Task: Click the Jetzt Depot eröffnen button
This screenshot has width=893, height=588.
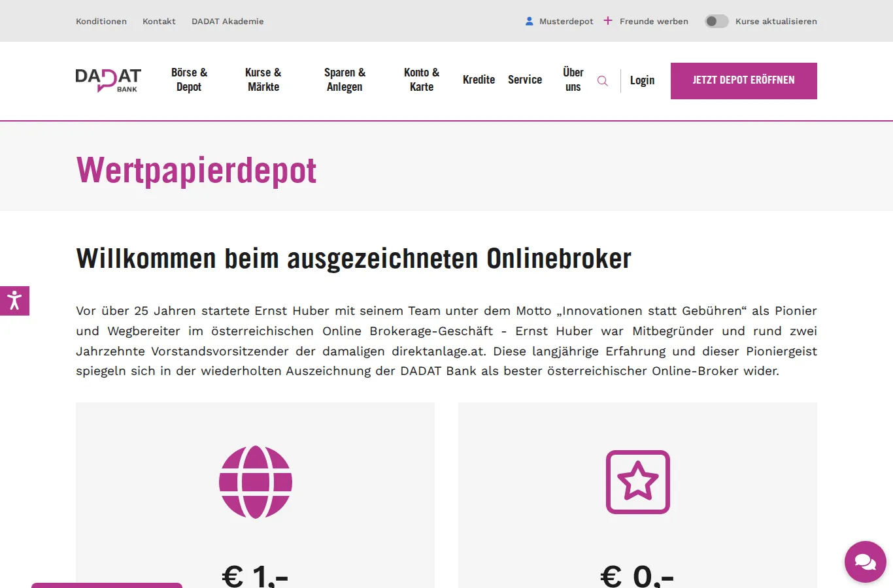Action: (744, 81)
